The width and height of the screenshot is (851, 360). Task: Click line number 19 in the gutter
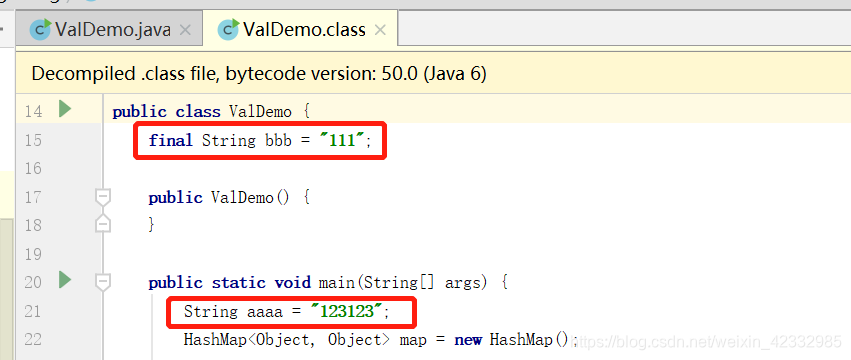coord(33,254)
